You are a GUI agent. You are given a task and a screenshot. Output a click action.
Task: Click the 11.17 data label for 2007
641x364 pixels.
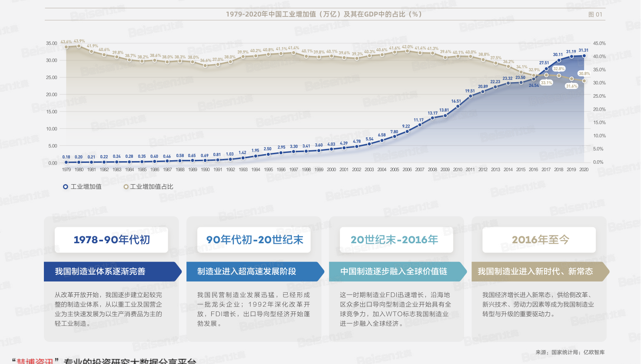(x=418, y=120)
